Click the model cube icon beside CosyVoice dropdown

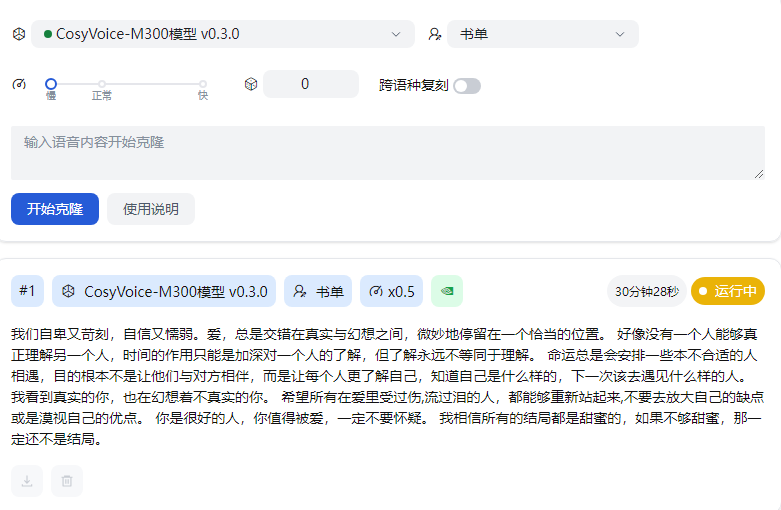click(x=18, y=34)
